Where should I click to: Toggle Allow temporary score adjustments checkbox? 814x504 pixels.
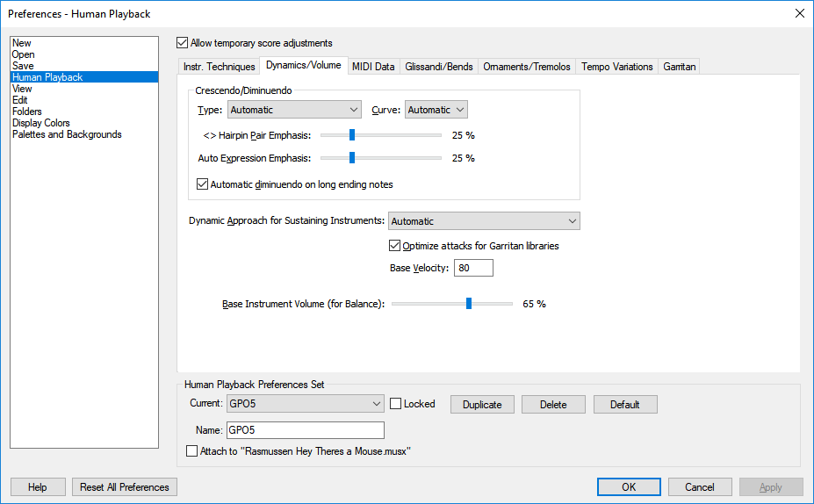[x=183, y=43]
